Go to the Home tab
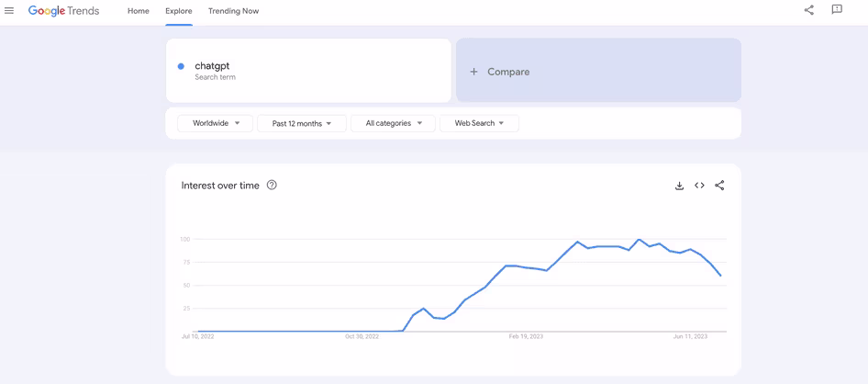Screen dimensions: 868x384 click(x=139, y=10)
